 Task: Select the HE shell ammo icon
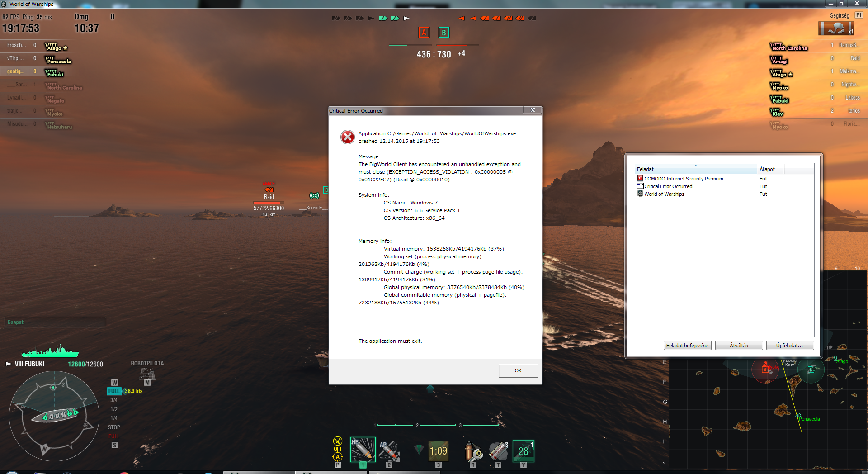tap(363, 449)
